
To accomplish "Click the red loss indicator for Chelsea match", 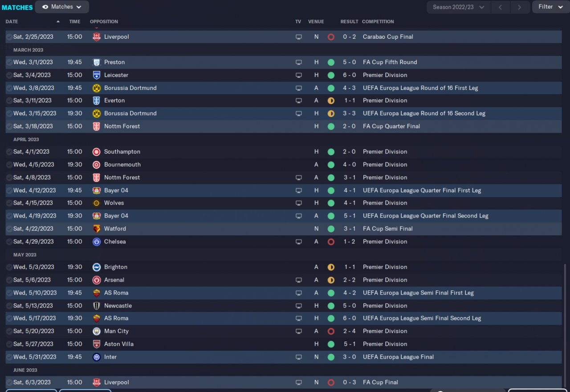I will [x=331, y=242].
